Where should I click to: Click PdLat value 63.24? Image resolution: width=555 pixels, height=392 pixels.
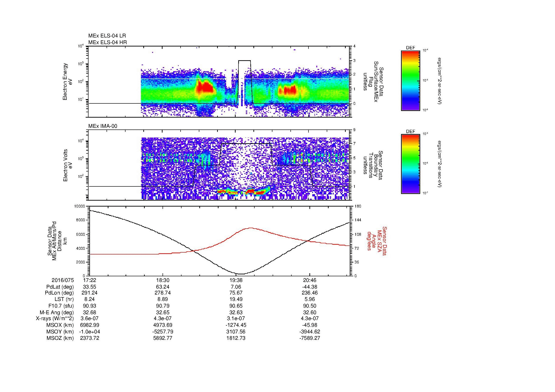pyautogui.click(x=163, y=287)
